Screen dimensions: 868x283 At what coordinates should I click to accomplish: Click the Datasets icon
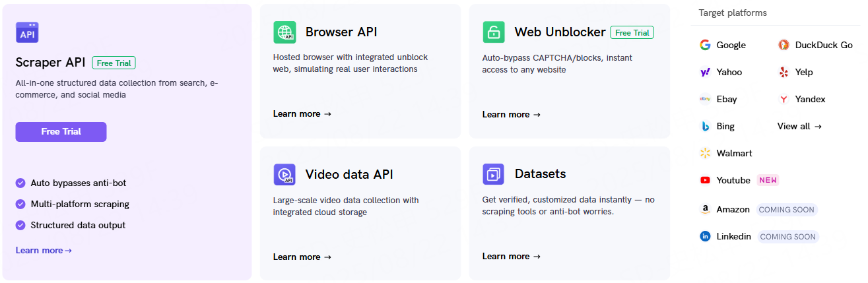click(x=493, y=174)
